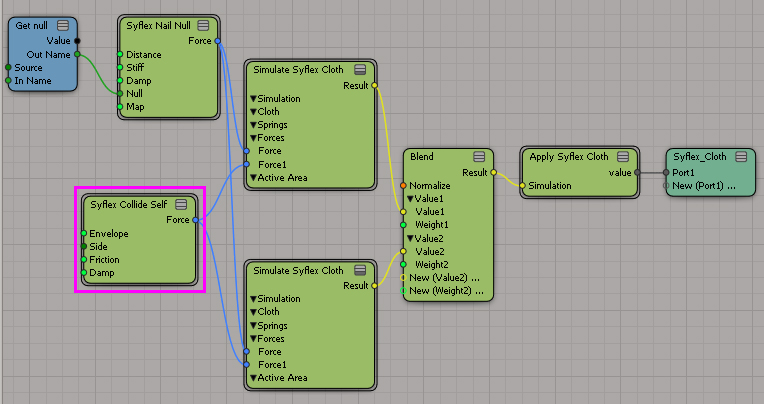Select the Syflex Nail Null node title
Viewport: 764px width, 404px height.
158,25
